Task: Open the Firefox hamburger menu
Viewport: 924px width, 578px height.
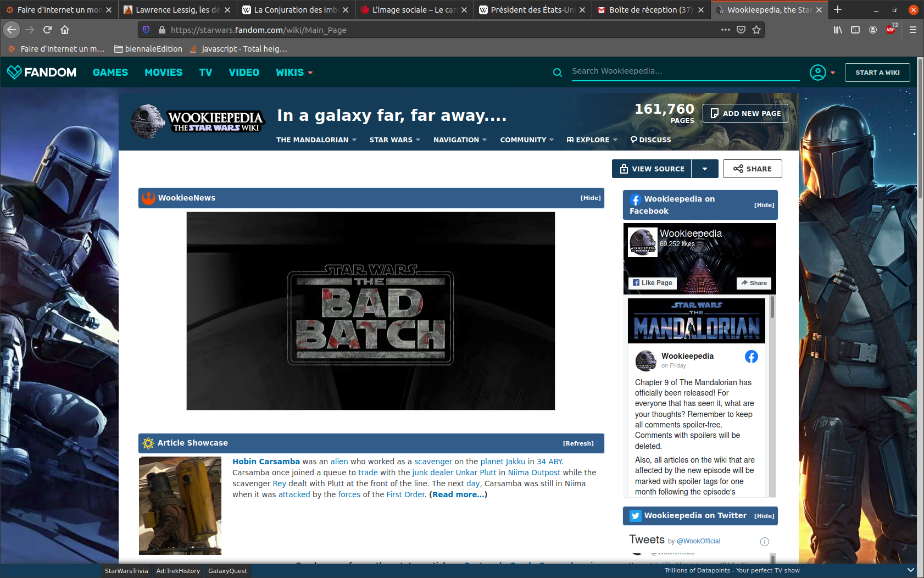Action: point(913,30)
